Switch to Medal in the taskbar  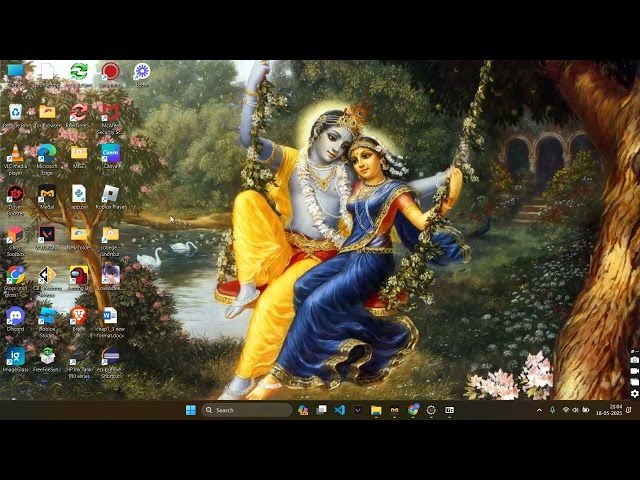394,410
